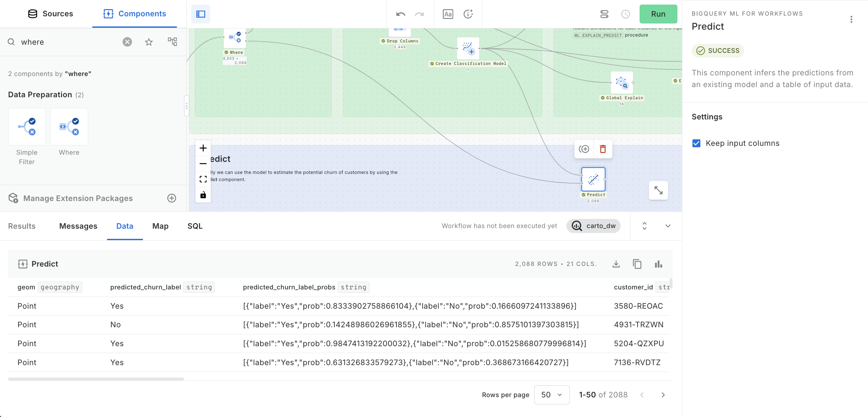The image size is (868, 417).
Task: Open the Rows per page dropdown
Action: click(551, 395)
